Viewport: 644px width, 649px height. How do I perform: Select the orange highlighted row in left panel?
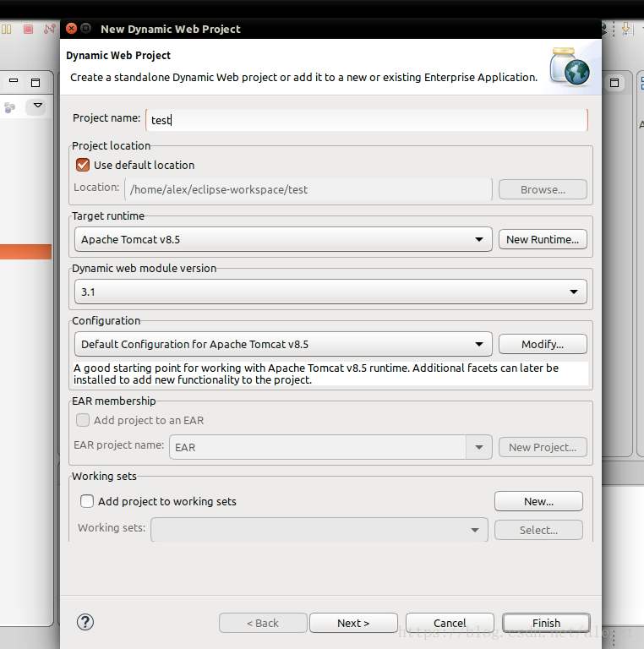25,252
